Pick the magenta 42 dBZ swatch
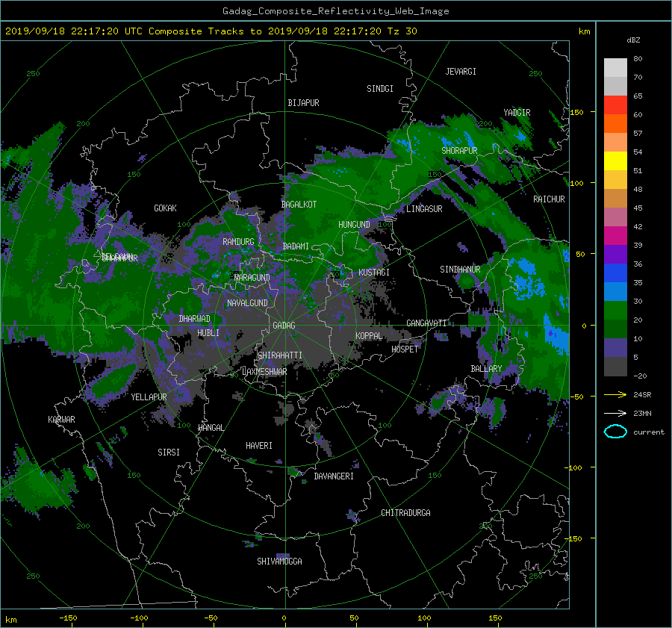Screen dimensions: 672x628 [615, 235]
